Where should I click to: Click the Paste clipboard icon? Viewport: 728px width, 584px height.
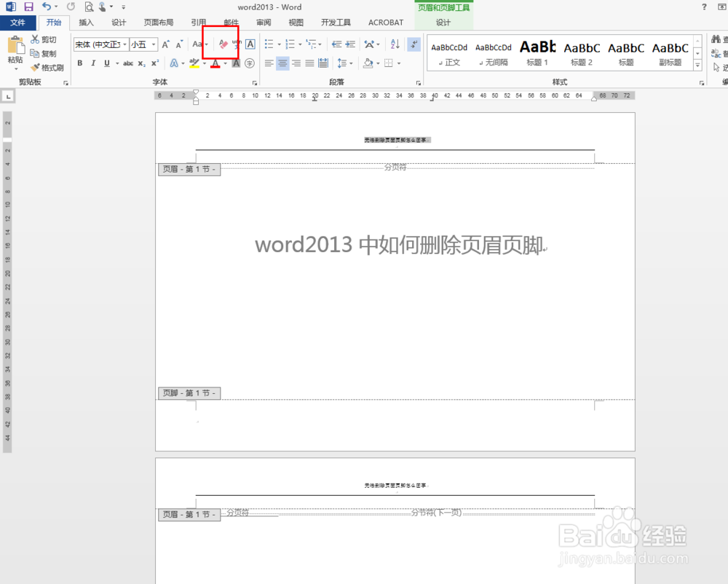pos(16,45)
